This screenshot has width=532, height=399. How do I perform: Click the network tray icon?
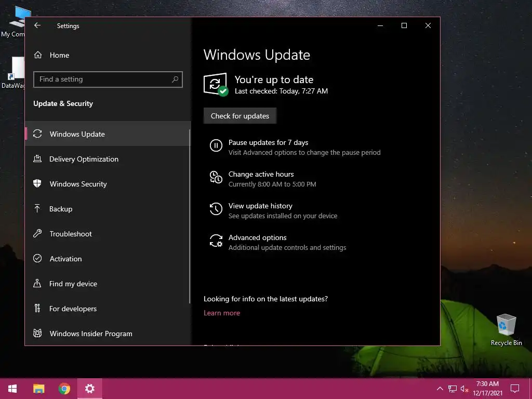(x=453, y=389)
